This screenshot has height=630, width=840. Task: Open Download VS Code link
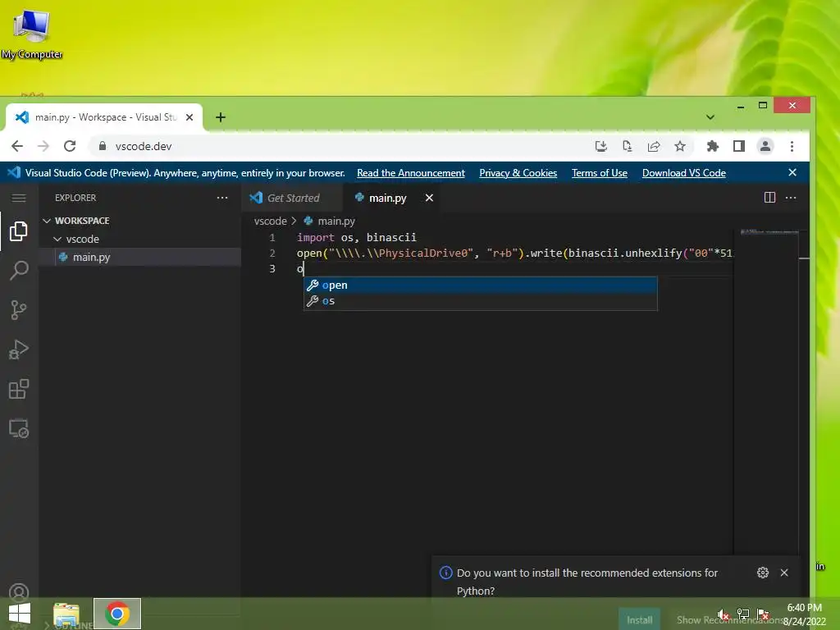click(x=684, y=172)
